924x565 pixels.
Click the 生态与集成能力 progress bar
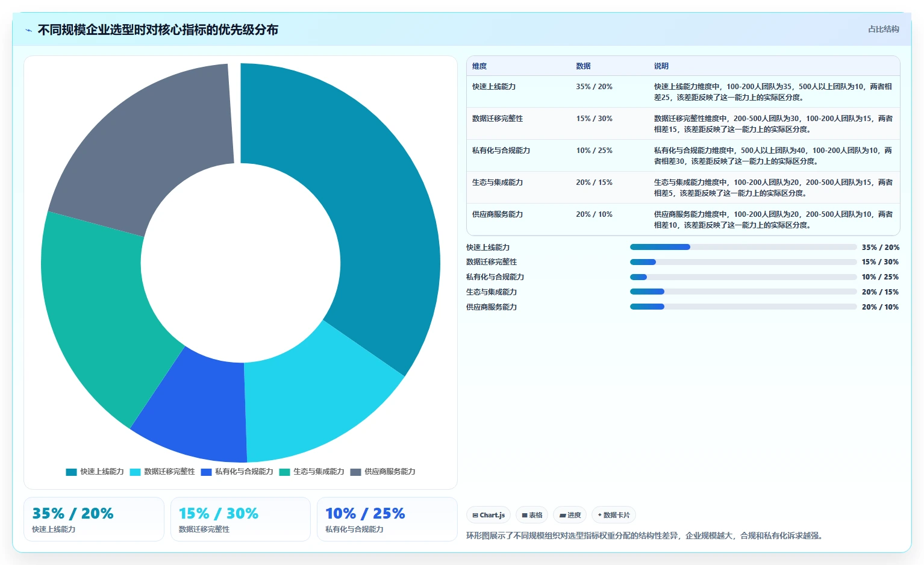pyautogui.click(x=743, y=292)
